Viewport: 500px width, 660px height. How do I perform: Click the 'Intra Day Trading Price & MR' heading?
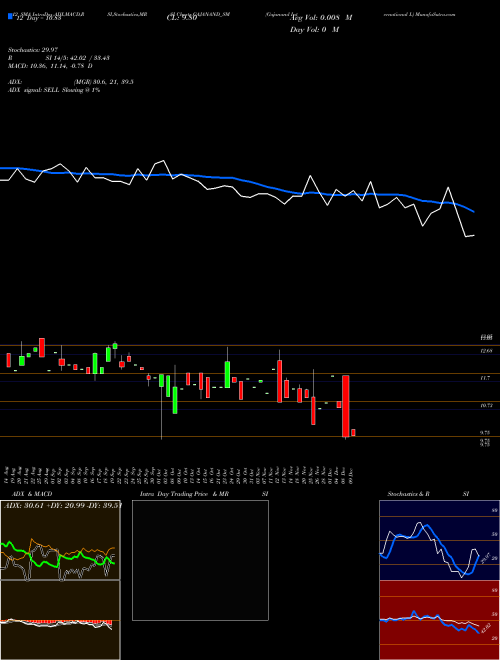[184, 494]
